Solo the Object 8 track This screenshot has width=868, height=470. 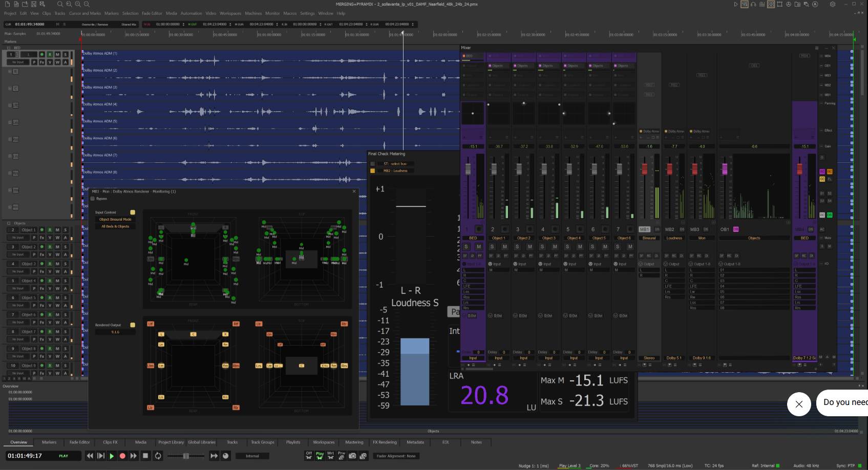pos(65,348)
